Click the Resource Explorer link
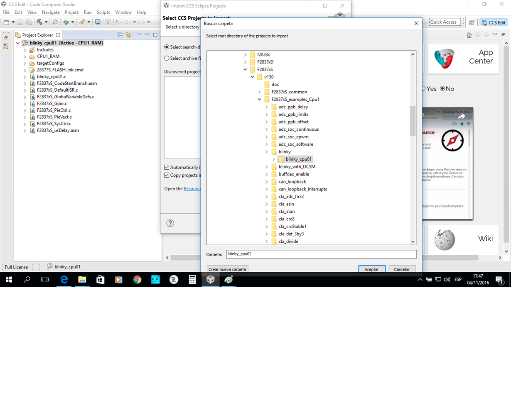511x420 pixels. click(192, 188)
